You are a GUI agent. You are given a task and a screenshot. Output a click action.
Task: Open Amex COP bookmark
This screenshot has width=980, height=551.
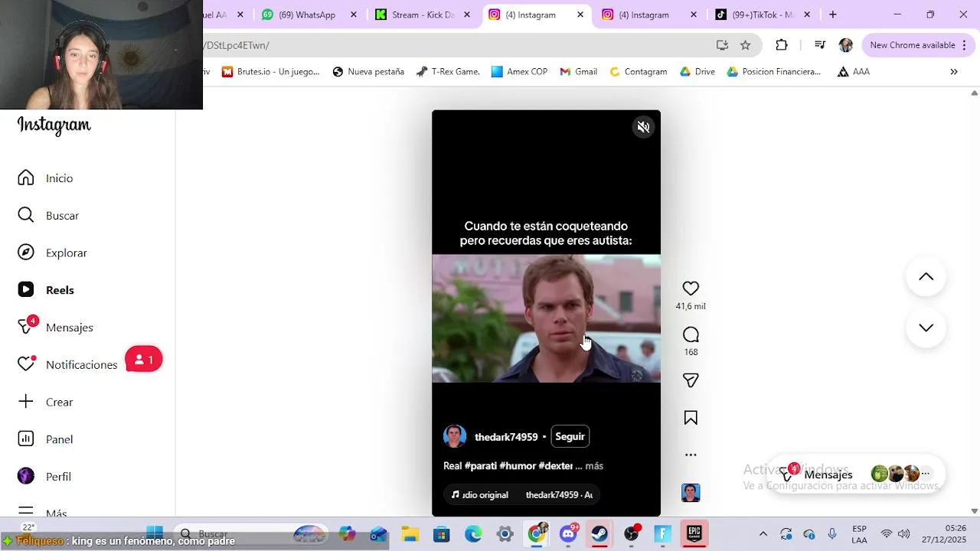(519, 72)
